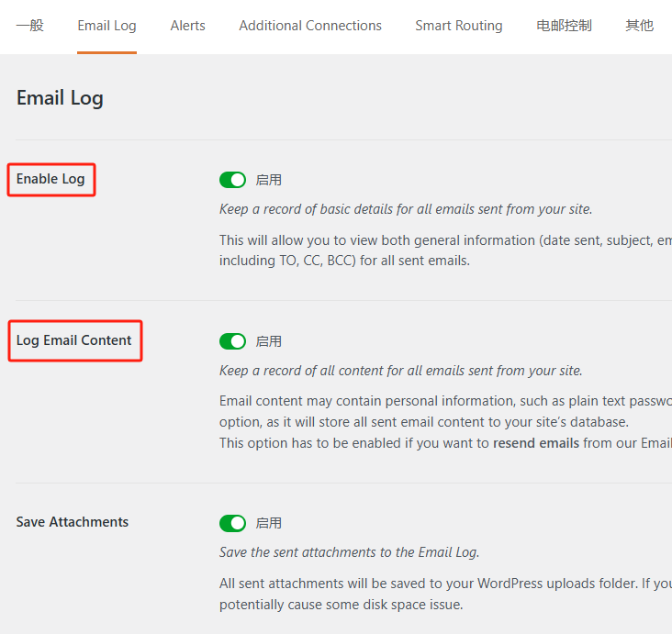Open the 电邮控制 tab
672x634 pixels.
pyautogui.click(x=564, y=26)
